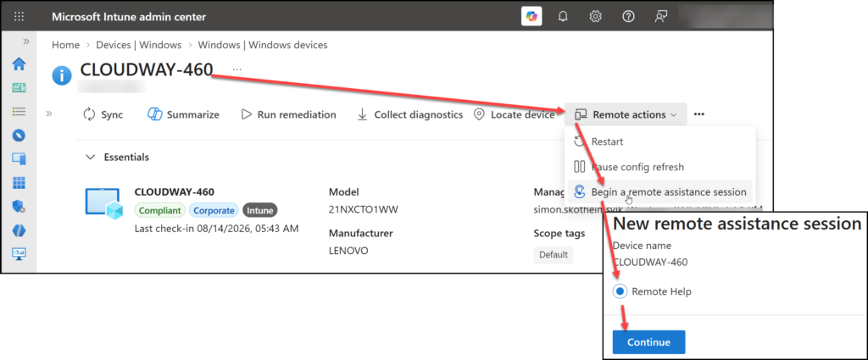The width and height of the screenshot is (868, 360).
Task: Click the Continue button
Action: 648,342
